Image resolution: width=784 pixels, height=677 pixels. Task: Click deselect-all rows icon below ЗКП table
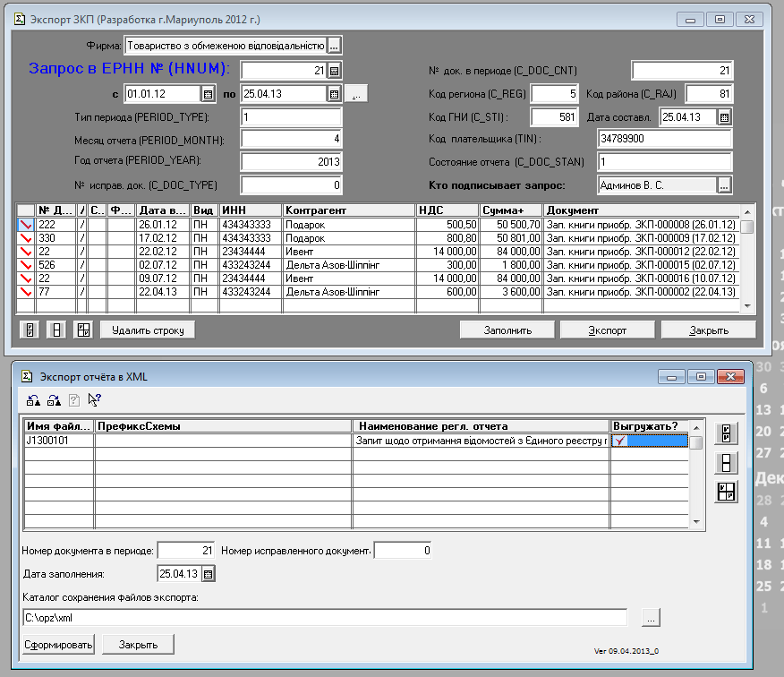56,330
